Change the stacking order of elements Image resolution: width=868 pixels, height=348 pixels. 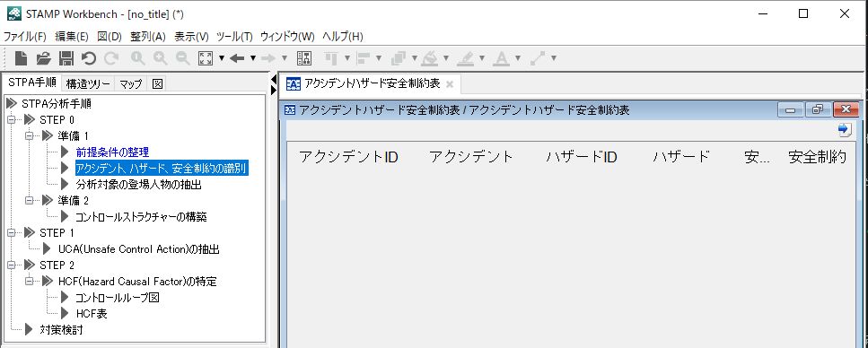(x=398, y=58)
